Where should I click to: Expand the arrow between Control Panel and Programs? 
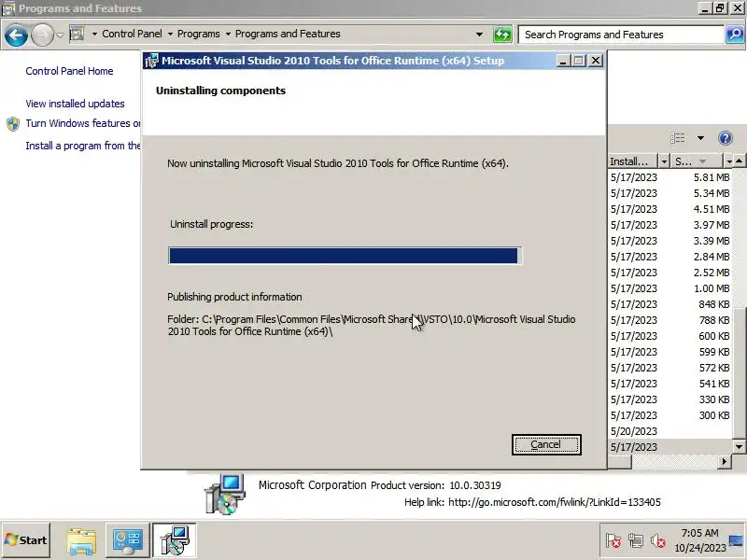click(x=170, y=34)
